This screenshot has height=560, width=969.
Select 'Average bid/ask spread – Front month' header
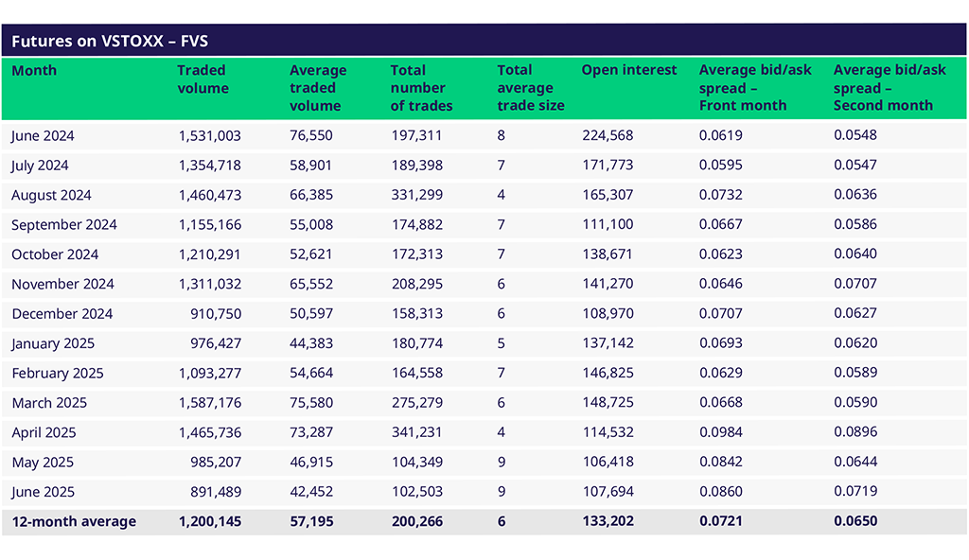coord(743,88)
